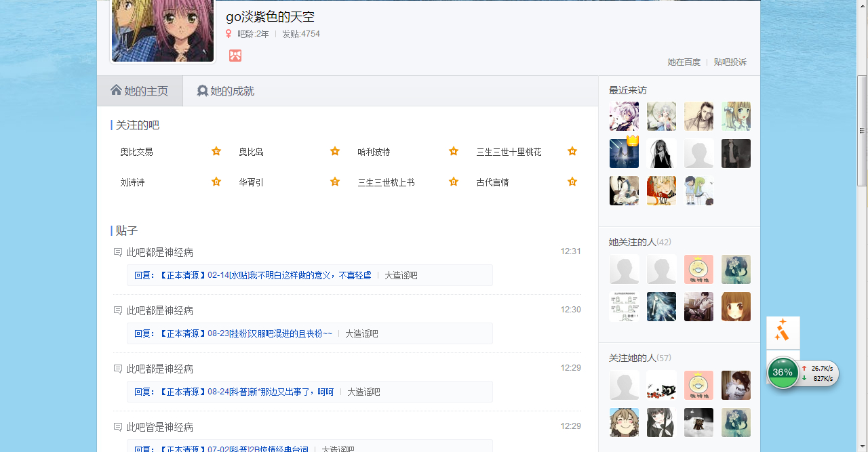Open the 刘诗诗 forum link
This screenshot has width=868, height=452.
coord(132,182)
